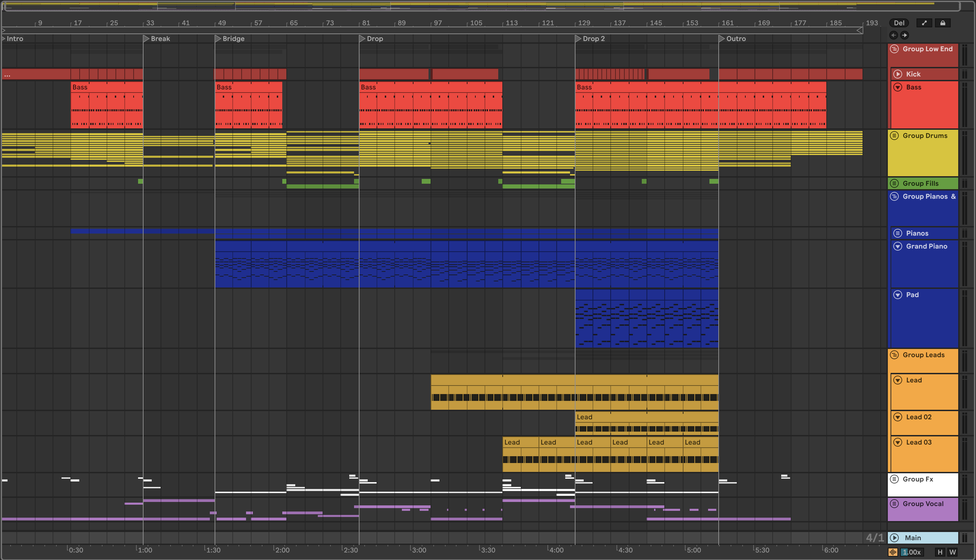The width and height of the screenshot is (976, 560).
Task: Click the optimize height H button
Action: click(x=940, y=552)
